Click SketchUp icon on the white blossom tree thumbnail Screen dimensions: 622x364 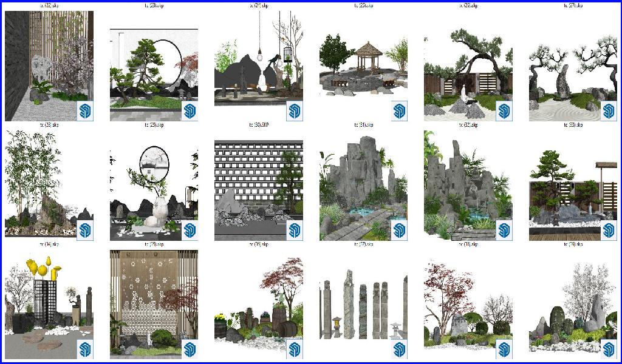(x=608, y=349)
